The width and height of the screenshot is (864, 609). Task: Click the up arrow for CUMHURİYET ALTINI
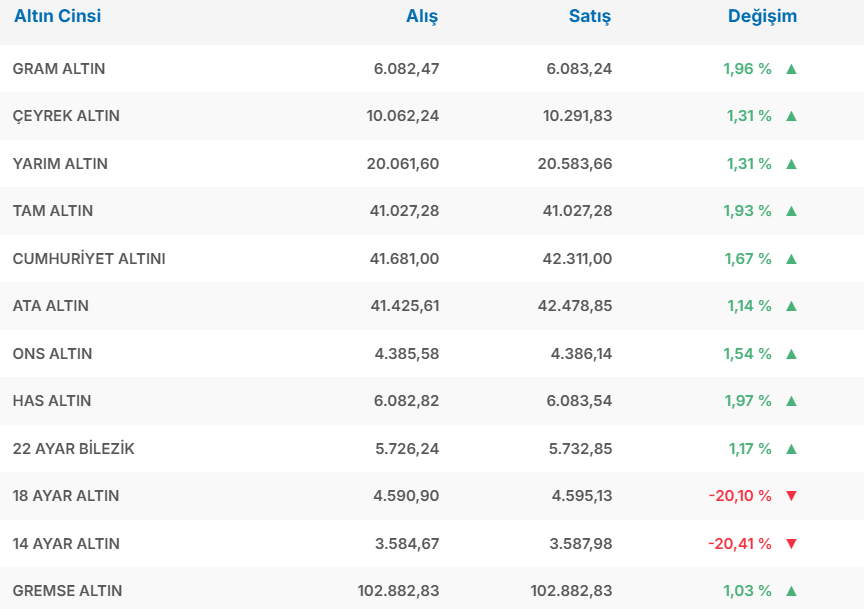791,259
